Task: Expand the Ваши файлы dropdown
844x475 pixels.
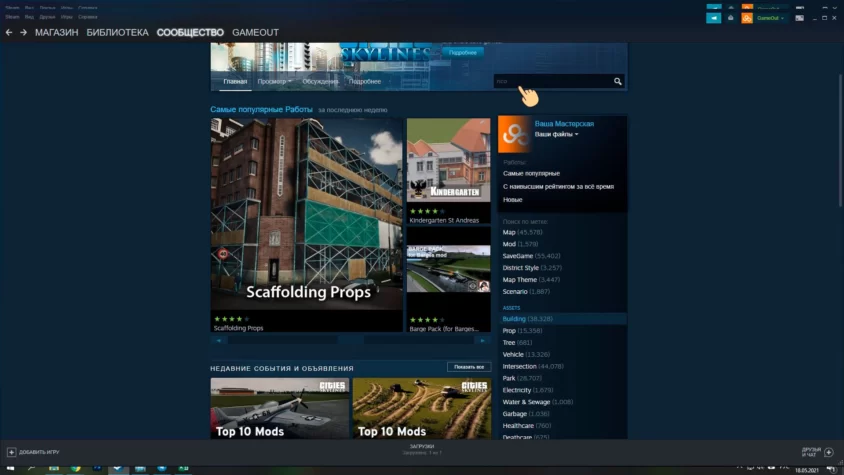Action: click(x=556, y=134)
